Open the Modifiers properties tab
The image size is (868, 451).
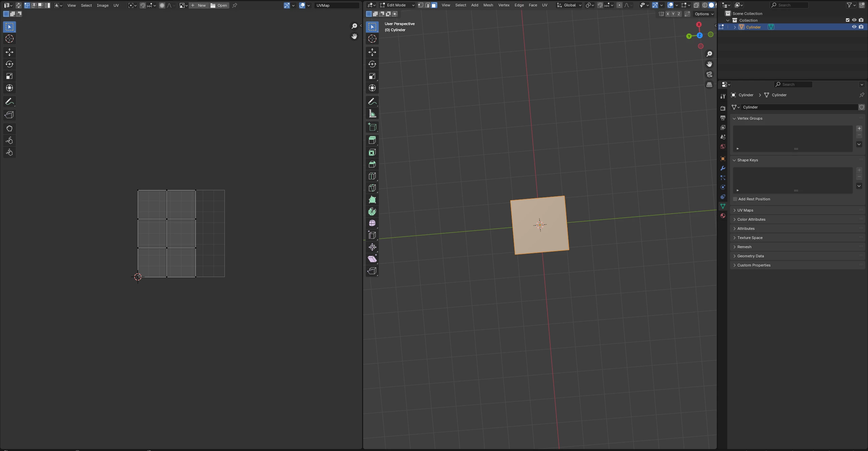[723, 168]
